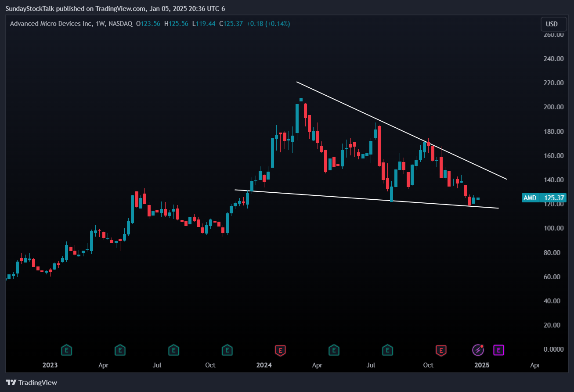Open the green earnings marker right after the 2023 label
This screenshot has width=574, height=392.
(x=66, y=350)
